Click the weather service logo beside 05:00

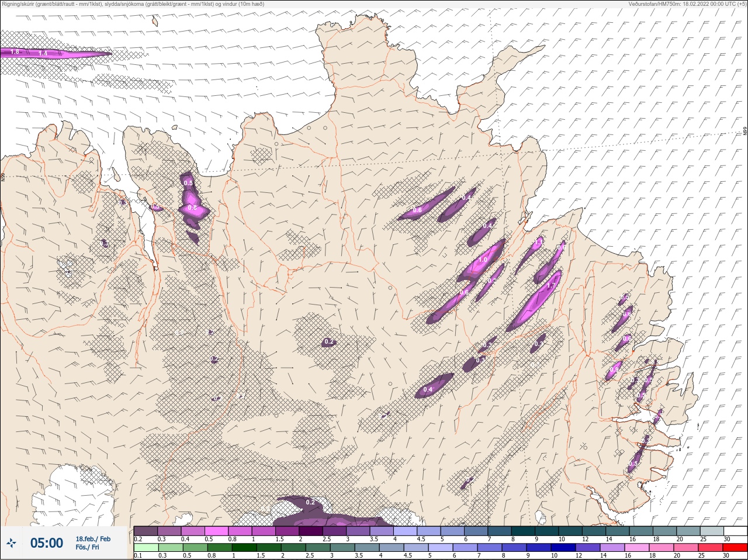[12, 544]
